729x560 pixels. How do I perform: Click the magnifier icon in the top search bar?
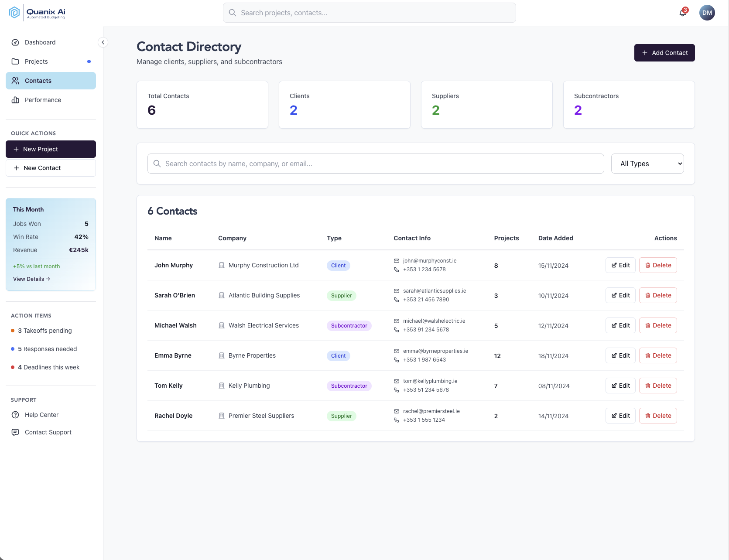[x=233, y=13]
